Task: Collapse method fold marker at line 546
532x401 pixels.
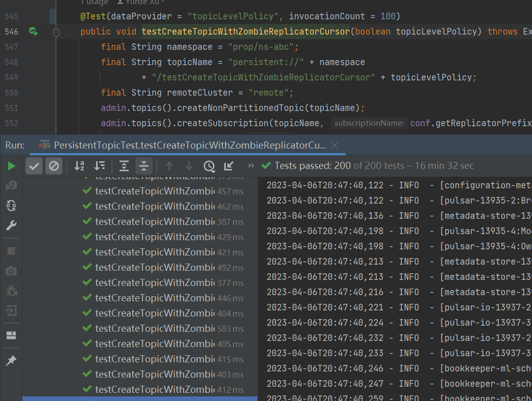Action: point(56,33)
